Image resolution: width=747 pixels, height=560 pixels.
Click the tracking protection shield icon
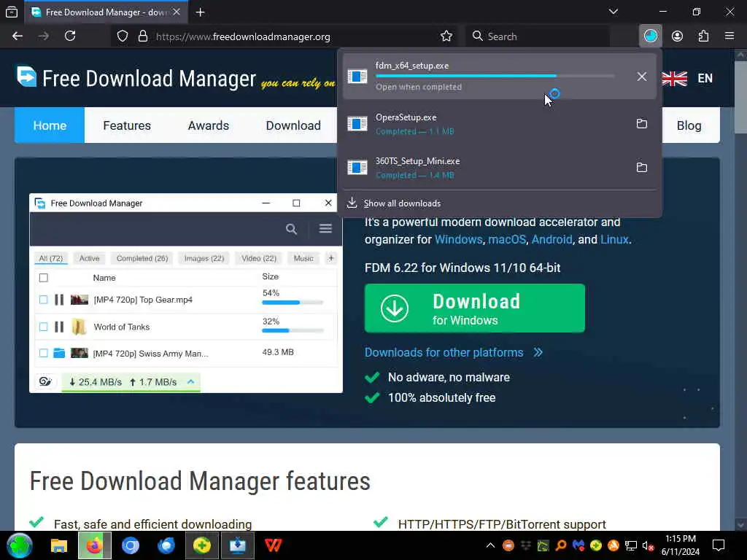123,36
